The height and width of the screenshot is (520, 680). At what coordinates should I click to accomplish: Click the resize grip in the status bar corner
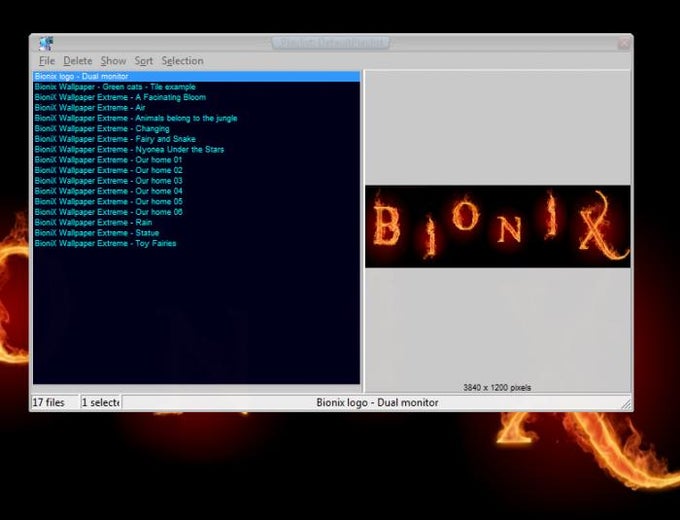(x=626, y=404)
